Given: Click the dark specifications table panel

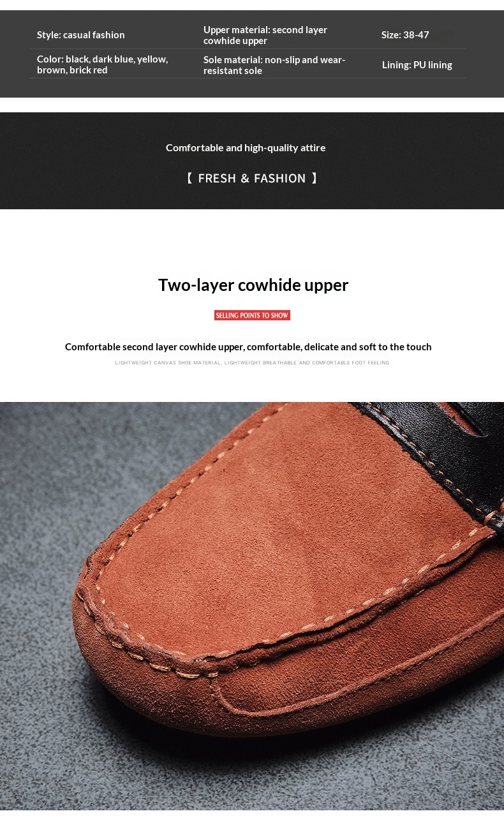Looking at the screenshot, I should [x=252, y=54].
